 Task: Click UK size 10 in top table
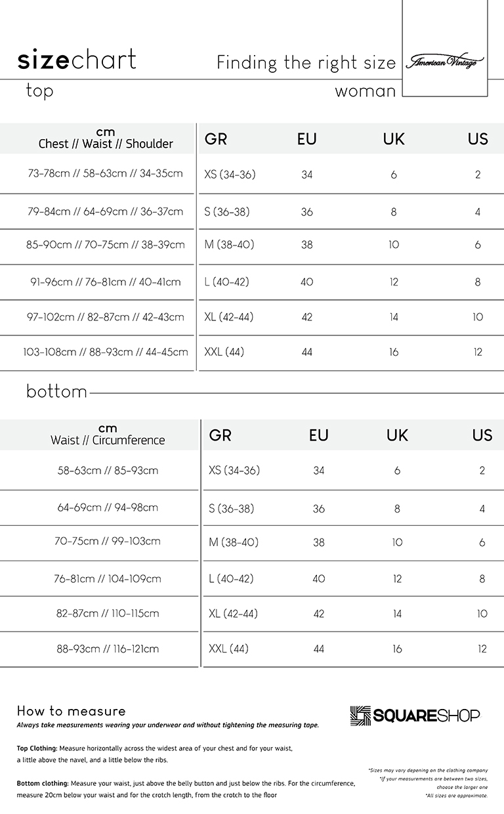pyautogui.click(x=394, y=245)
